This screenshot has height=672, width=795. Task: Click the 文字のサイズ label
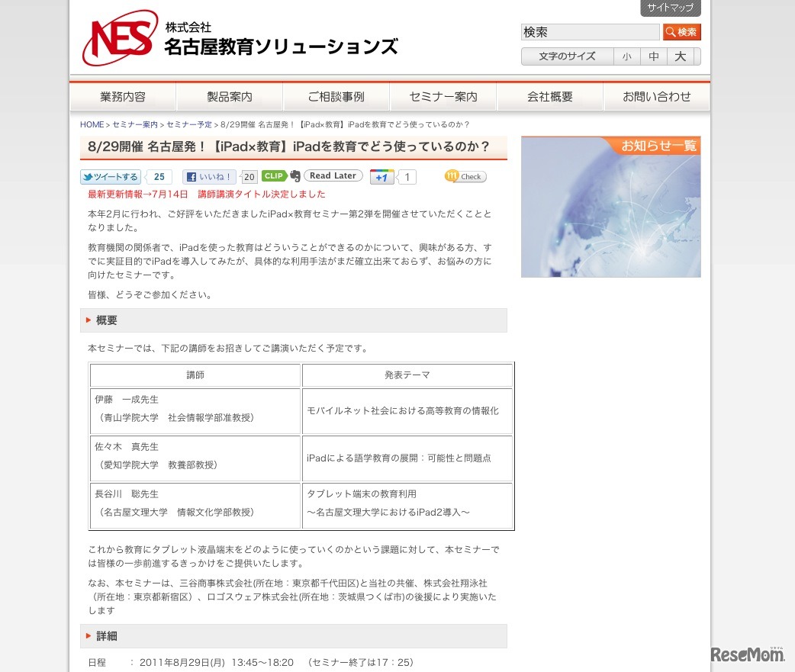[x=568, y=56]
